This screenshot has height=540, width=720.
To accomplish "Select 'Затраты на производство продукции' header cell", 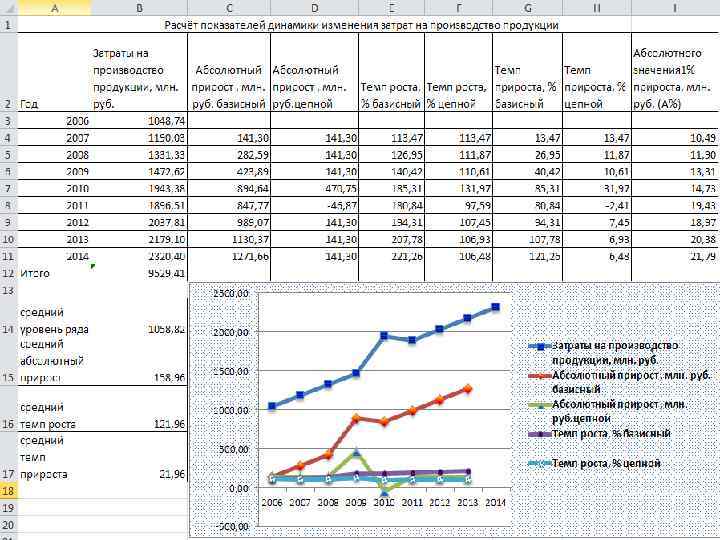I will [x=139, y=72].
